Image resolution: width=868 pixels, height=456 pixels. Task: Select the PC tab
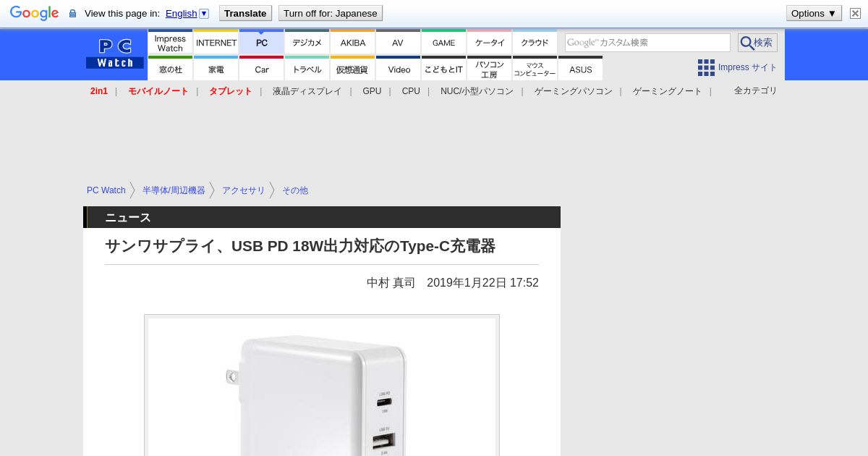(x=261, y=43)
